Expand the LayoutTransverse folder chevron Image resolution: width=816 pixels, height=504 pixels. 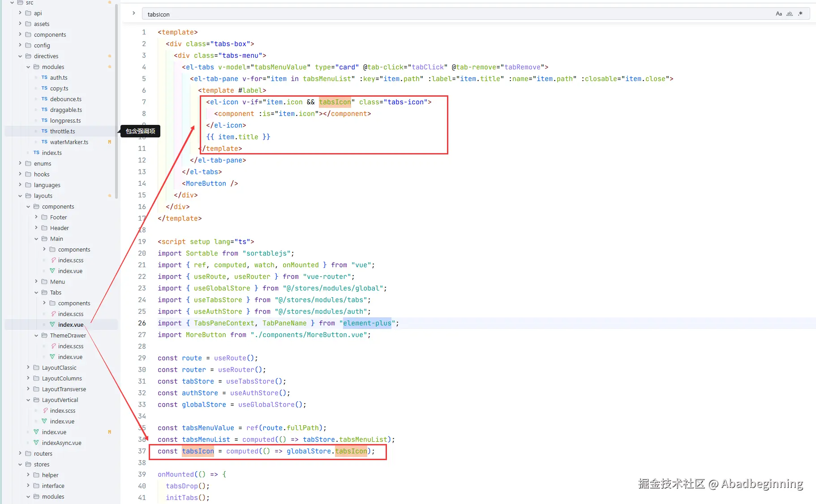[x=28, y=389]
